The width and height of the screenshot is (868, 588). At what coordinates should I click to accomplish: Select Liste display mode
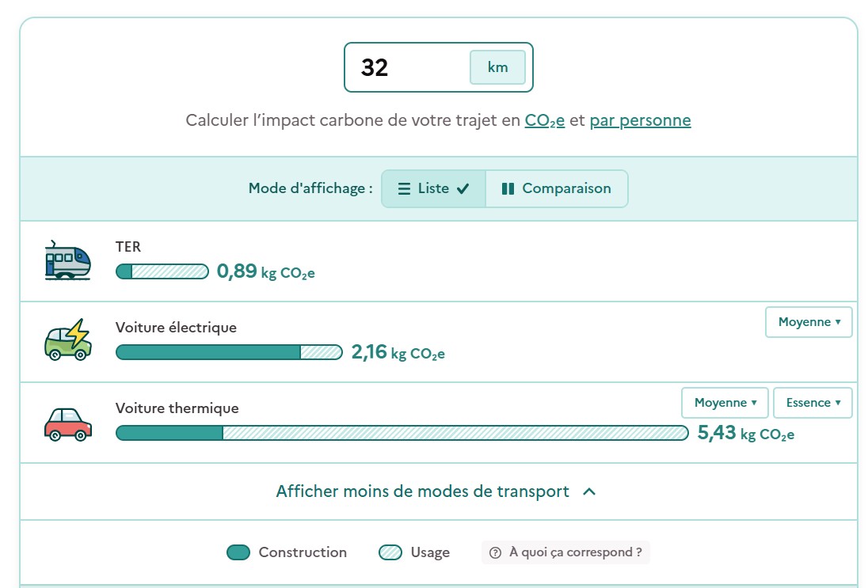tap(433, 188)
